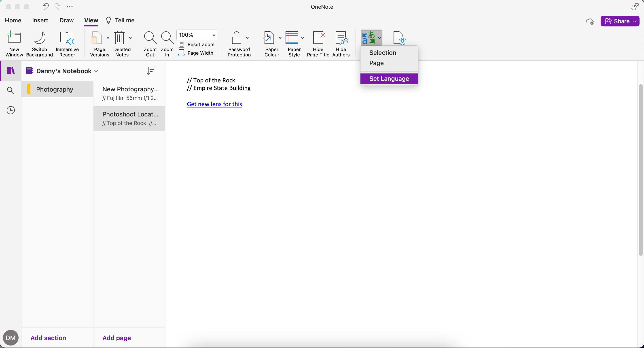Open a New Window
Image resolution: width=644 pixels, height=348 pixels.
click(x=14, y=44)
